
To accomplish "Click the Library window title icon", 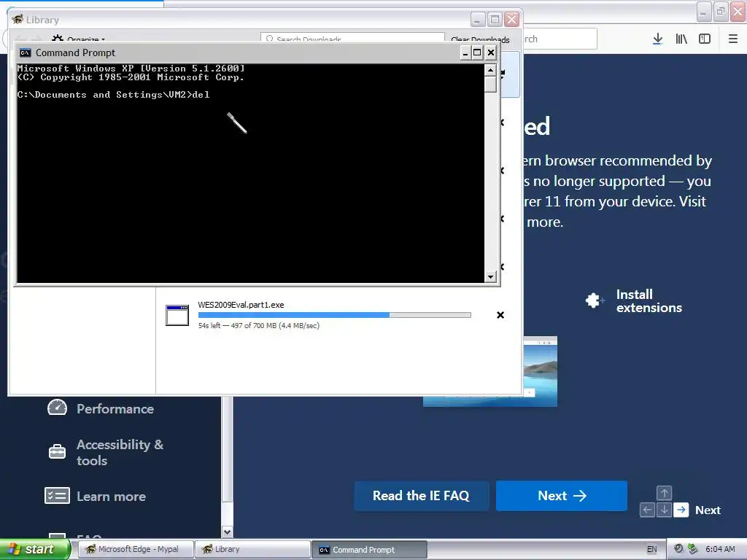I will pyautogui.click(x=18, y=19).
